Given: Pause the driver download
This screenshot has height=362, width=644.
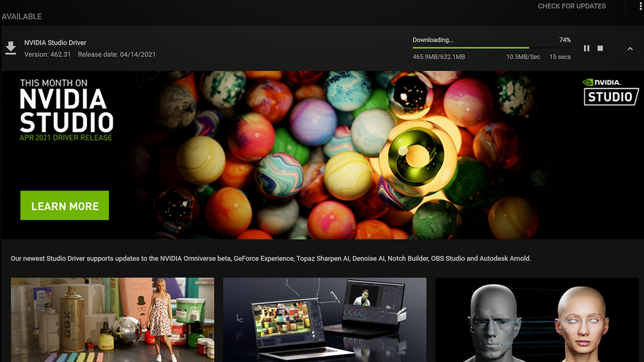Looking at the screenshot, I should point(586,48).
